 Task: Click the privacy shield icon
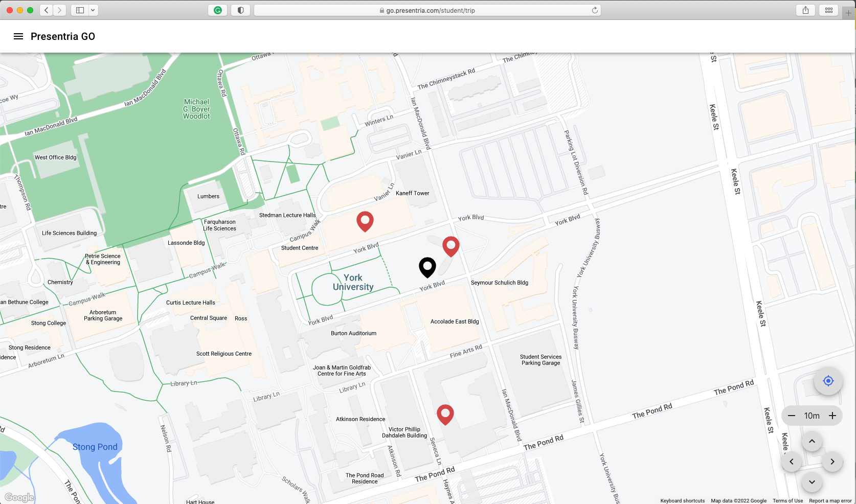pyautogui.click(x=241, y=10)
